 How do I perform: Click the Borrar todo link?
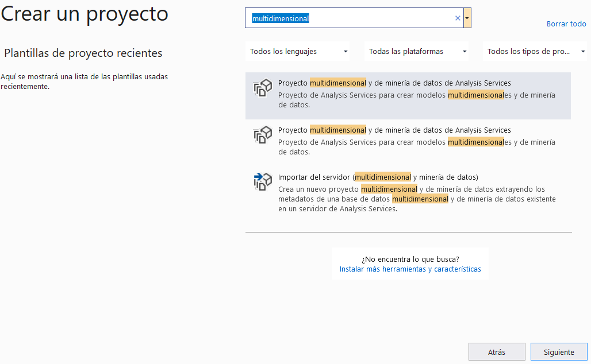pos(566,24)
